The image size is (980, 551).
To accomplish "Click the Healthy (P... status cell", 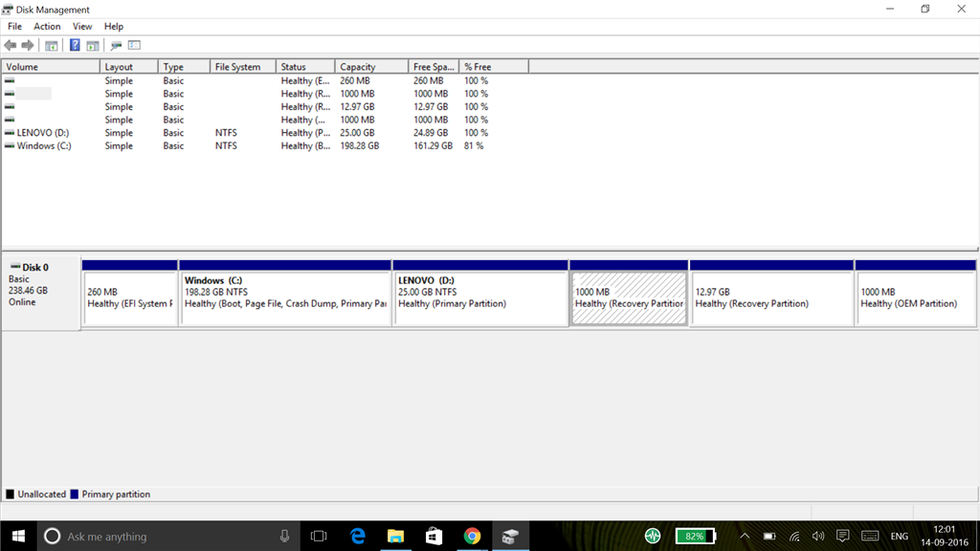I will point(305,132).
